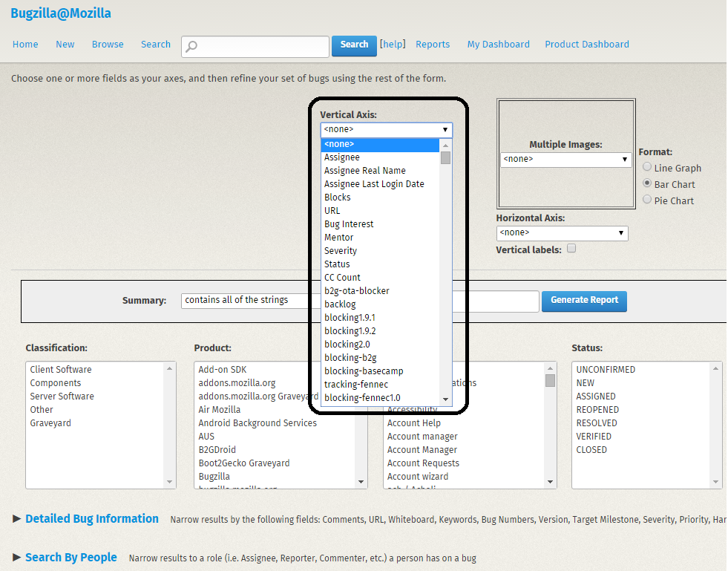Select Bugzilla in Product list
Screen dimensions: 728x571
[276, 477]
